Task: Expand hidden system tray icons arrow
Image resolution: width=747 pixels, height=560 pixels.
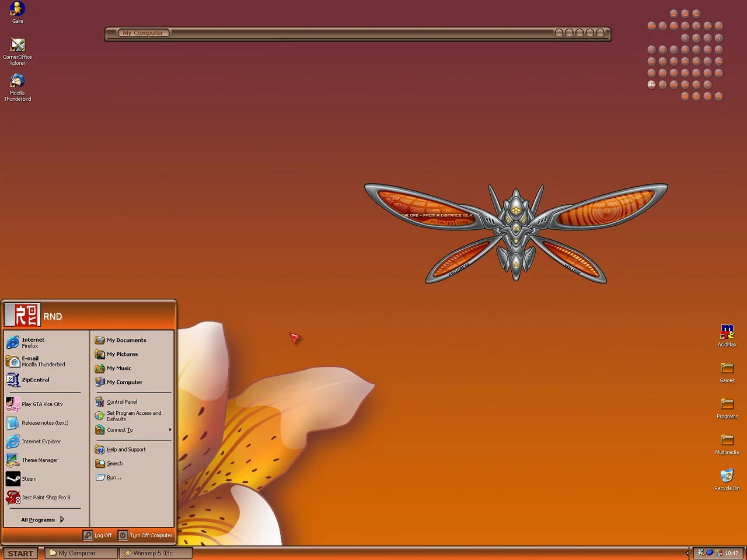Action: (x=687, y=553)
